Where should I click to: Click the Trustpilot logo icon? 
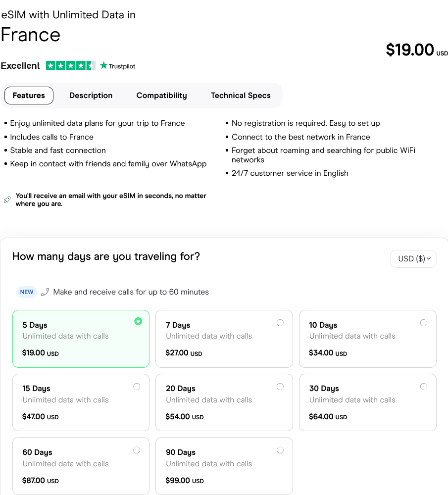click(x=117, y=65)
